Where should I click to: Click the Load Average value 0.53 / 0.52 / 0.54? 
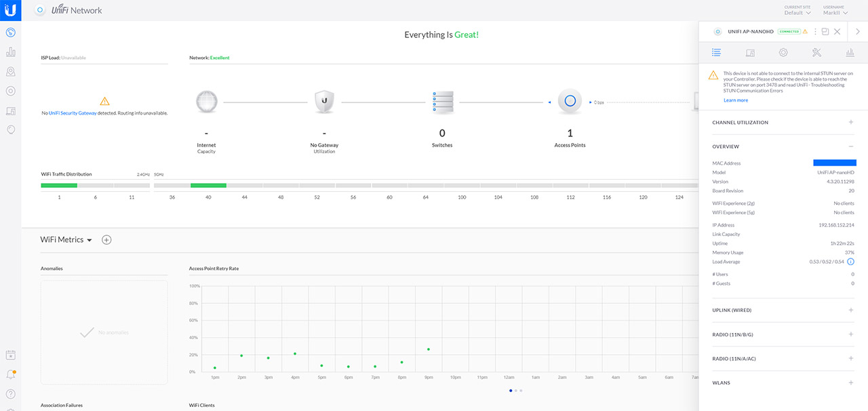point(827,262)
